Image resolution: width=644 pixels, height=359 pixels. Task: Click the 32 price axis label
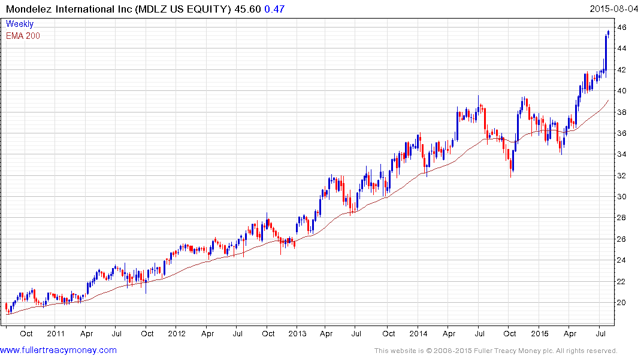click(x=622, y=175)
